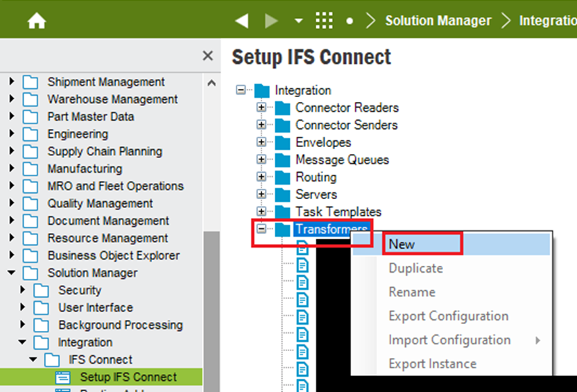
Task: Select MRO and Fleet Operations
Action: click(116, 186)
